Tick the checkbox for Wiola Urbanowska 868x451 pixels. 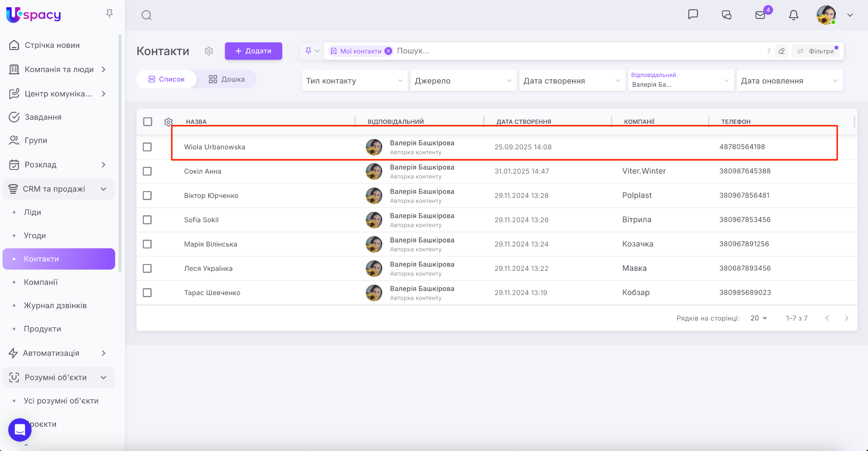click(x=147, y=147)
